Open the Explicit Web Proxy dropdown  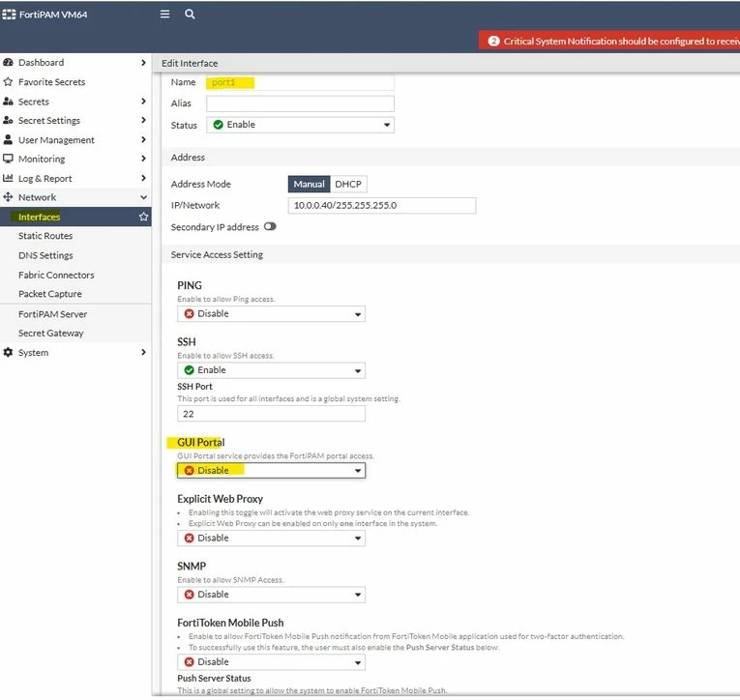coord(272,539)
